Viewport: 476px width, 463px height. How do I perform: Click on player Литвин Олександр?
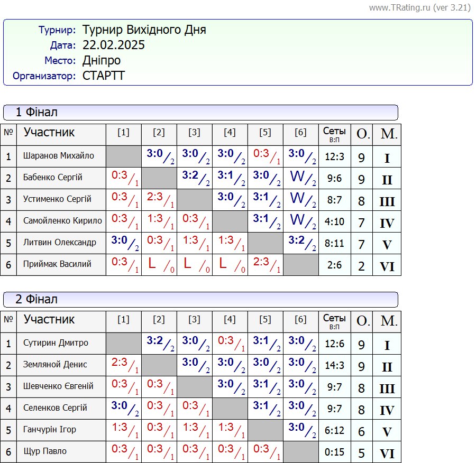tap(60, 243)
